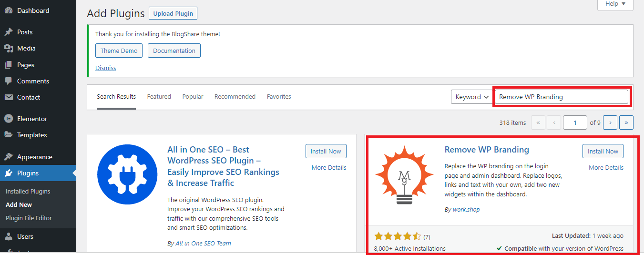Open the All in One SEO Team author link
Viewport: 644px width, 255px height.
click(203, 243)
